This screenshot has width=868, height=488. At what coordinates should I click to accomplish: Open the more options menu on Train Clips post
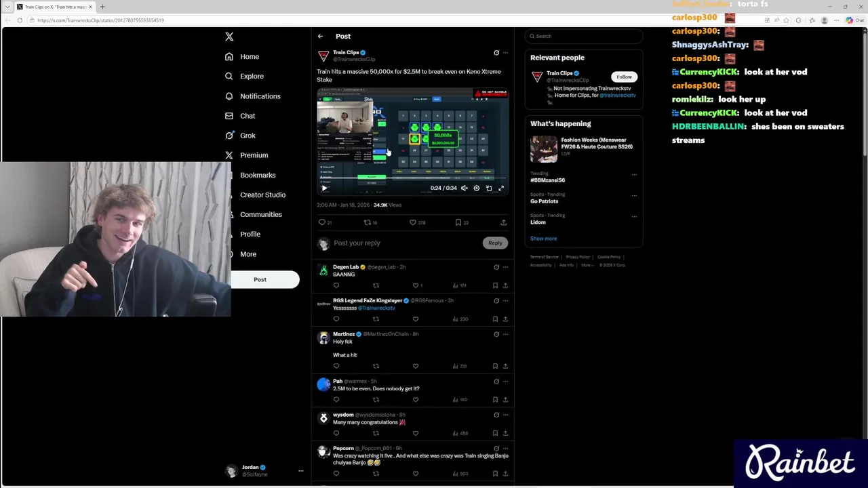505,53
